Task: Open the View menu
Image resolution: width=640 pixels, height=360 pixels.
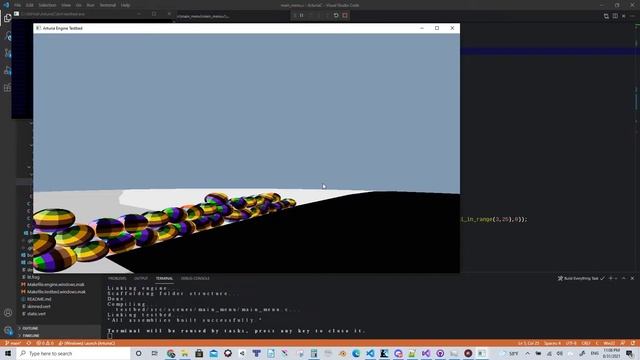Action: [66, 5]
